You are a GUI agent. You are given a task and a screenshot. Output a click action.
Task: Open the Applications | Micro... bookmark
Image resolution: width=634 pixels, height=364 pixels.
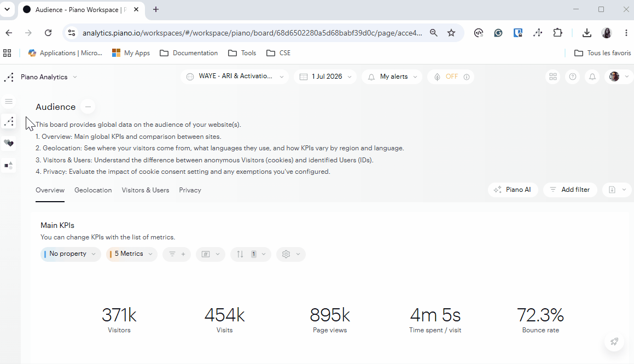click(x=65, y=53)
